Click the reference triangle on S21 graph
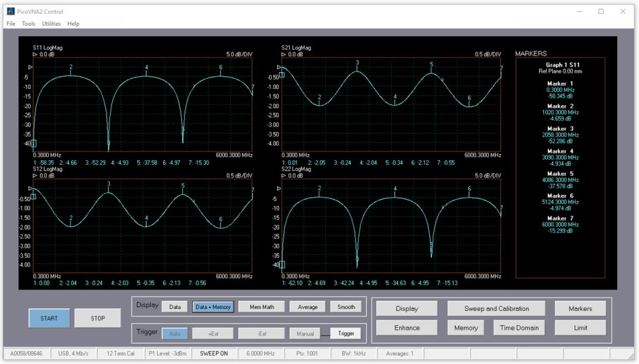The width and height of the screenshot is (639, 364). 278,67
